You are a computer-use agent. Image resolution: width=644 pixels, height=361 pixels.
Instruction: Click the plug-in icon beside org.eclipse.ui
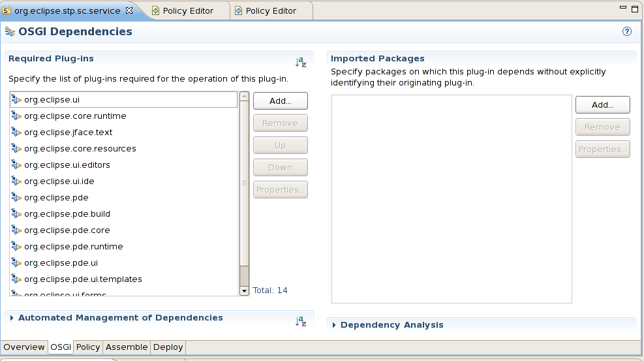coord(16,99)
